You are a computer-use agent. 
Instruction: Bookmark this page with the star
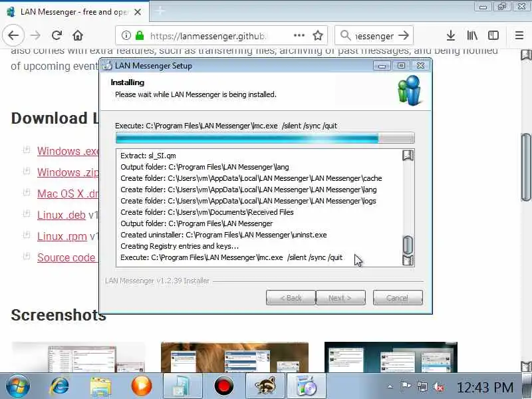318,35
